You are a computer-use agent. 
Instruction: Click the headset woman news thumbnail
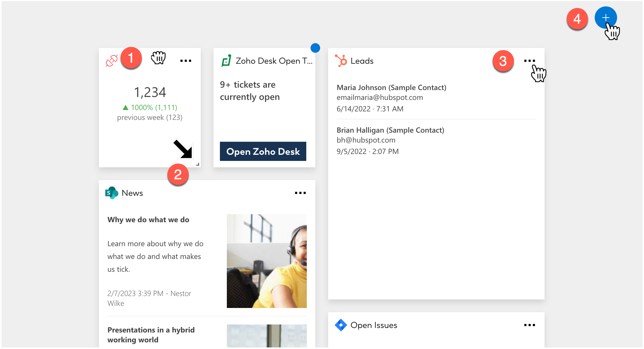click(267, 261)
